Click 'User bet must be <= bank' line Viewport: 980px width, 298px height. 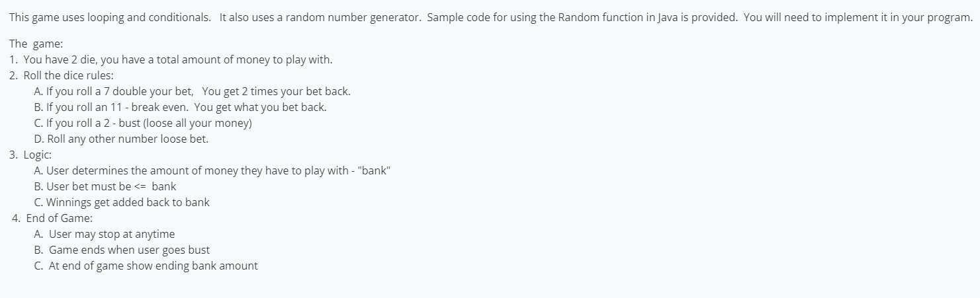pyautogui.click(x=105, y=186)
